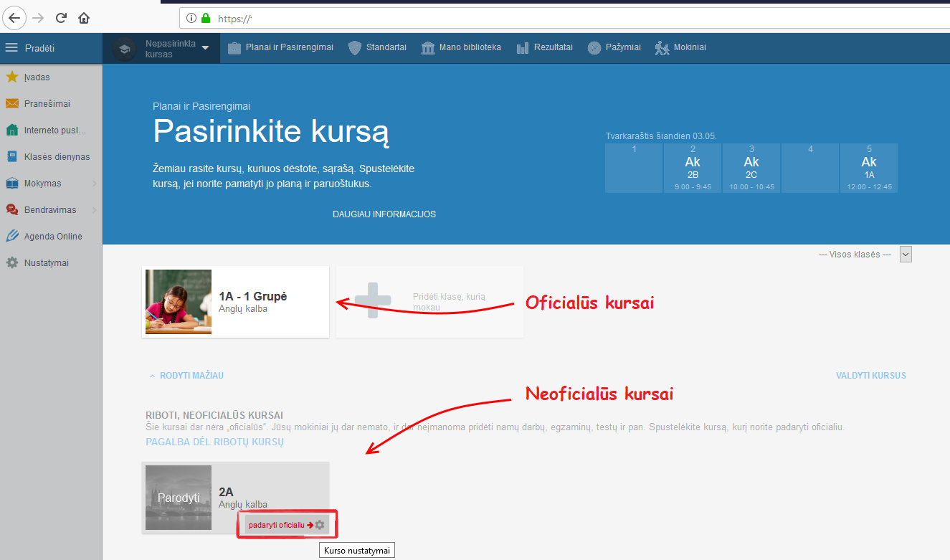Expand the Mokymas sidebar submenu
Screen dimensions: 950x560
pos(94,184)
